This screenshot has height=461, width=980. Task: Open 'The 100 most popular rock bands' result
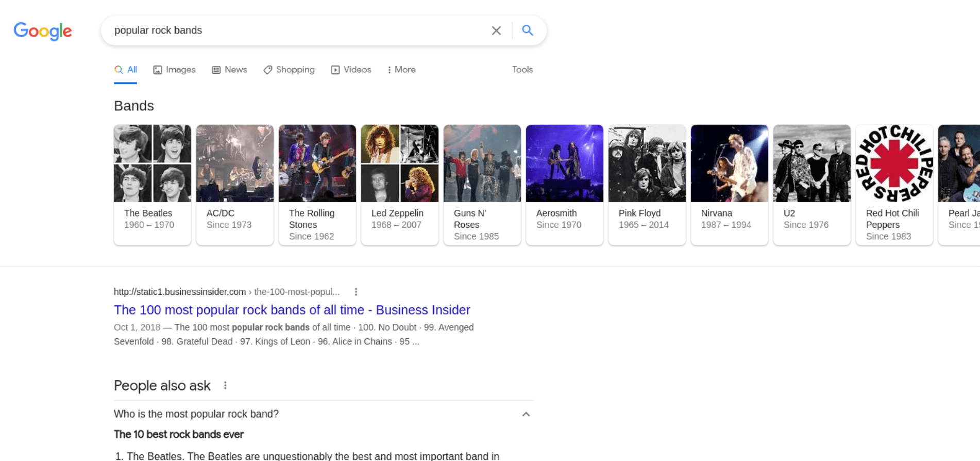coord(292,310)
